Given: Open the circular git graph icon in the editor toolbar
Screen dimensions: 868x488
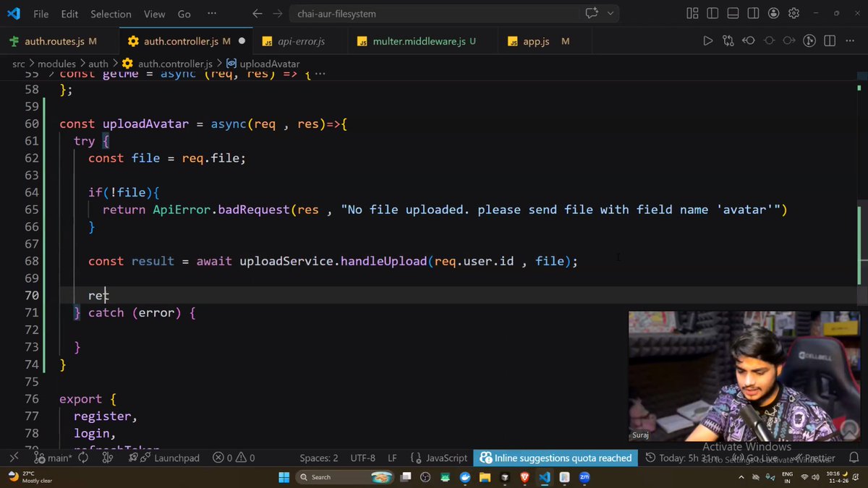Looking at the screenshot, I should point(810,41).
